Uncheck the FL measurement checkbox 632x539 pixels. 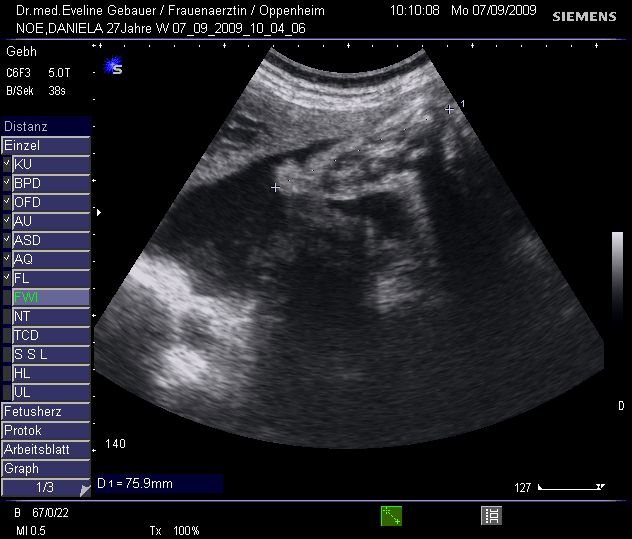pyautogui.click(x=7, y=278)
